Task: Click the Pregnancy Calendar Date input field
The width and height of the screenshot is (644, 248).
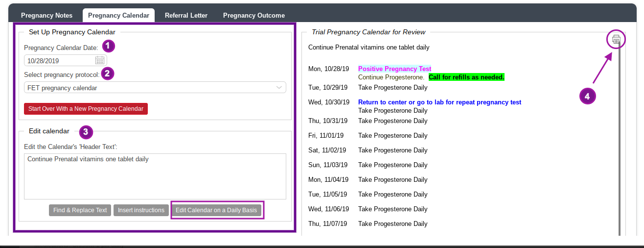Action: point(59,61)
